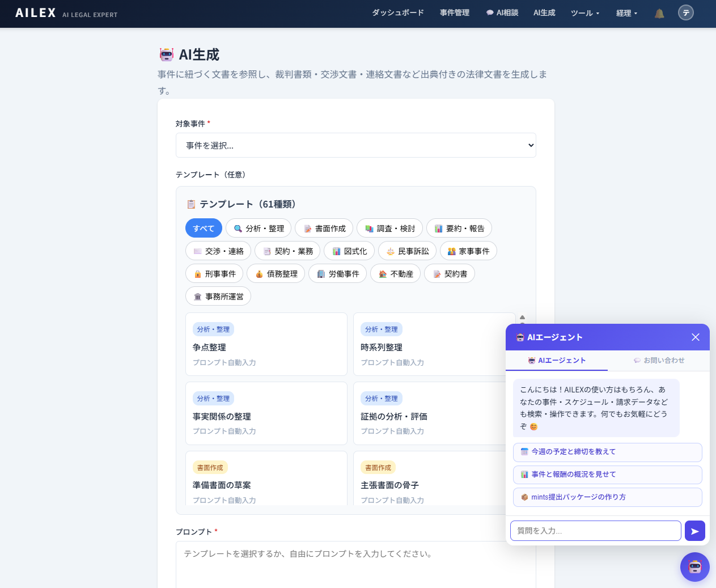Choose the 争点整理 template card
Viewport: 716px width, 588px height.
click(x=266, y=344)
